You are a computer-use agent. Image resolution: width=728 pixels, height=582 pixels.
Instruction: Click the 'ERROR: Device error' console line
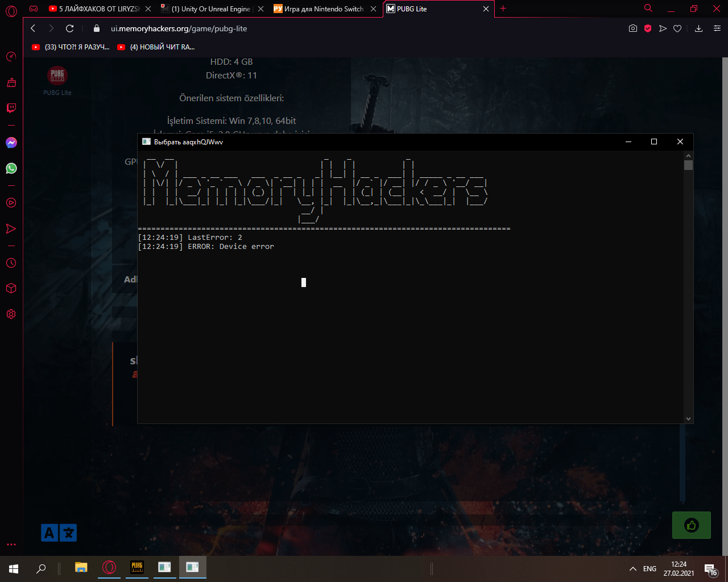click(x=206, y=247)
